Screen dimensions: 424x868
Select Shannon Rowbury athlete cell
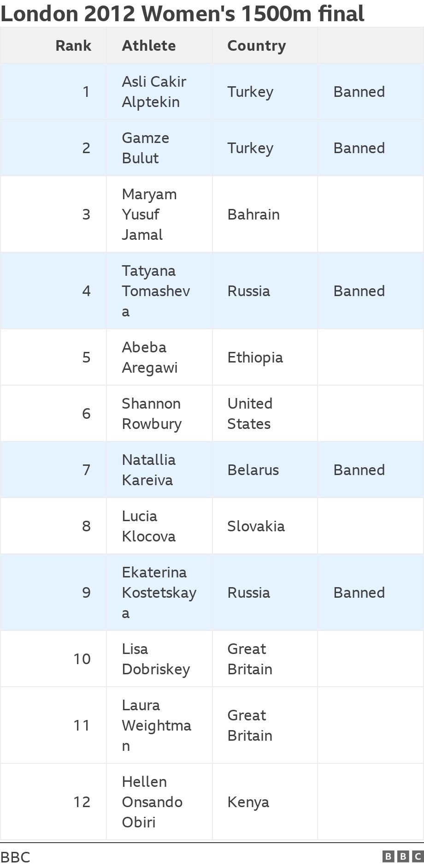pyautogui.click(x=159, y=414)
